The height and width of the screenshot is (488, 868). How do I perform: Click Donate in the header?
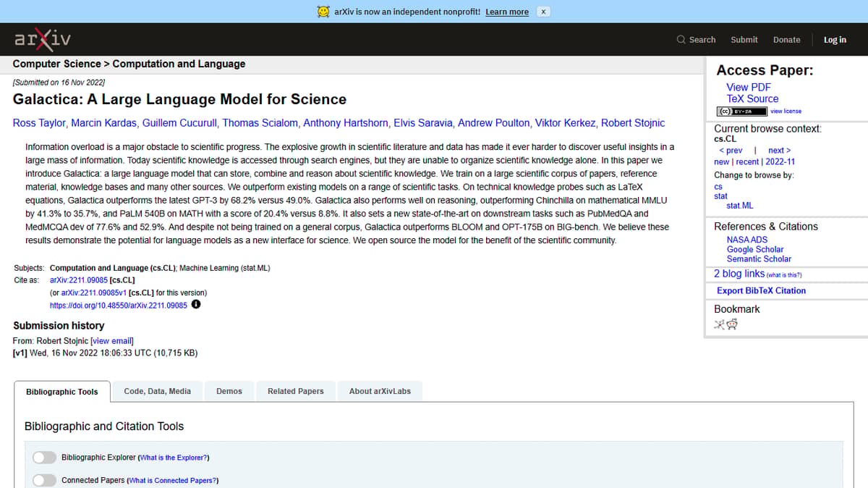click(786, 40)
